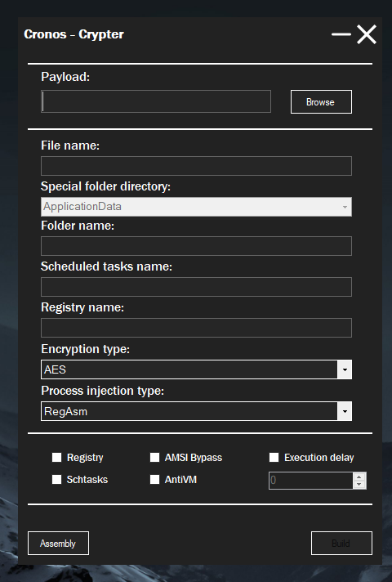Toggle the Registry checkbox
Screen dimensions: 392x582
(56, 457)
